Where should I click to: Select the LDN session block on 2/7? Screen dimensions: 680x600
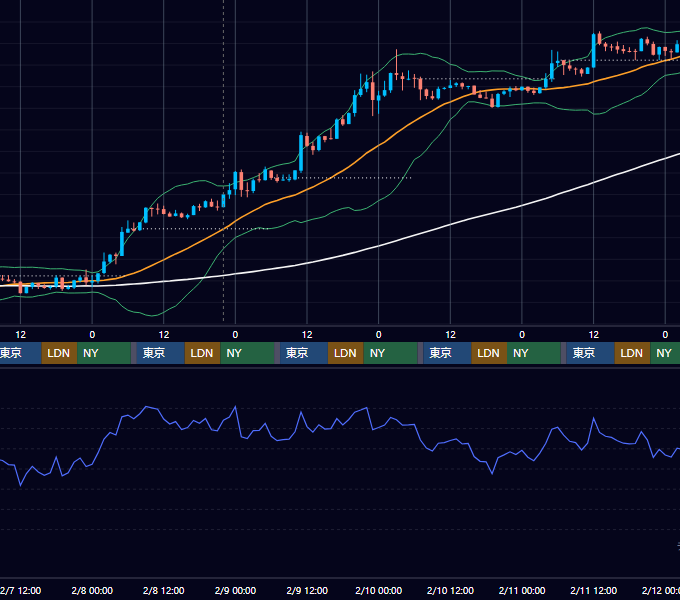59,353
